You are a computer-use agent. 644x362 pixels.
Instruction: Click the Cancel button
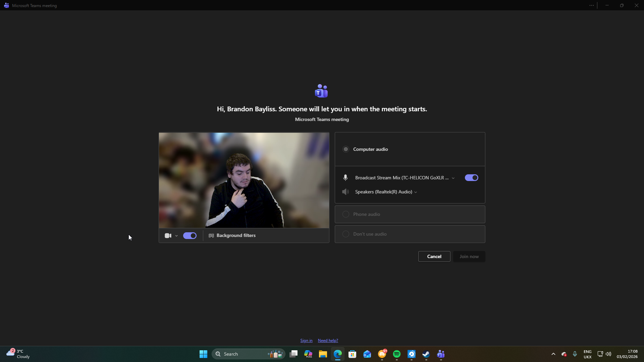434,256
